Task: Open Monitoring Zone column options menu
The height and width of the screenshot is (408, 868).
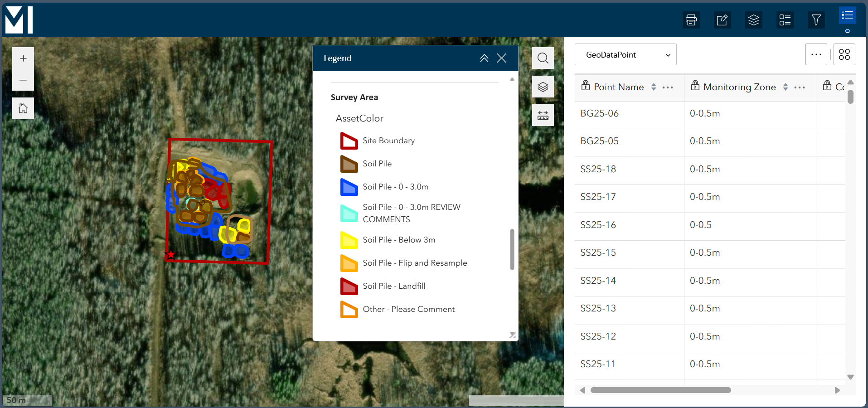Action: click(x=800, y=87)
